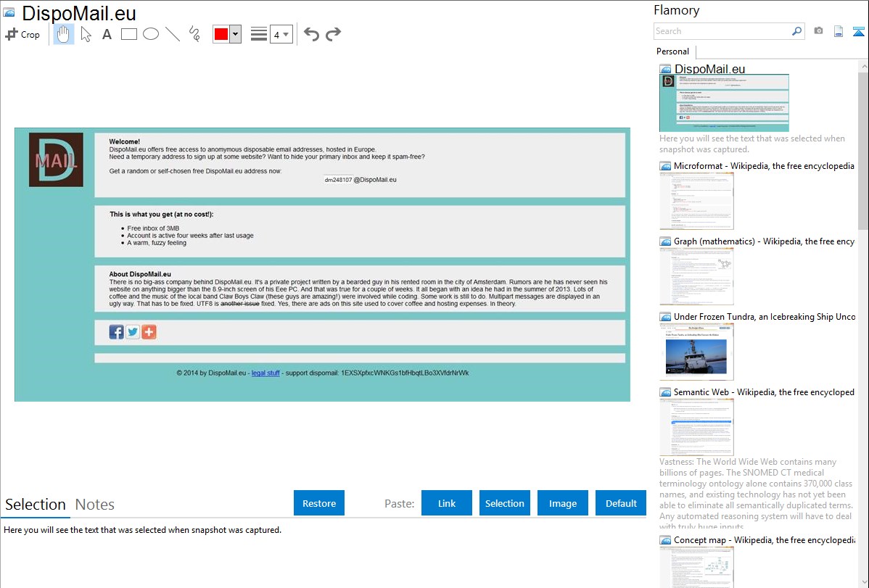
Task: Click the icon beside the sidebar DispoMail.eu title
Action: tap(665, 70)
